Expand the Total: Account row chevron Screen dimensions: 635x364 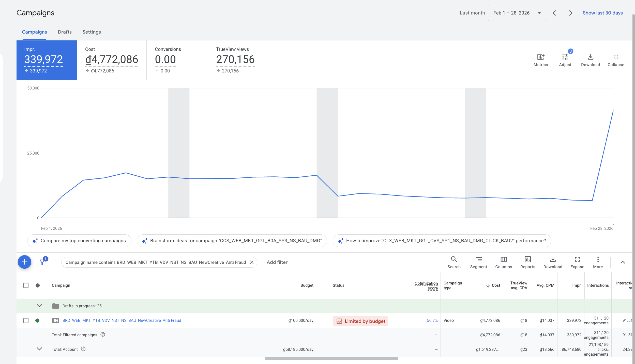click(x=39, y=349)
